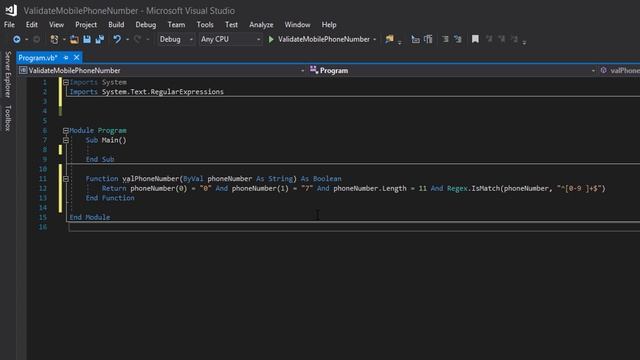The width and height of the screenshot is (640, 360).
Task: Save the current file with the Save icon
Action: click(x=87, y=39)
